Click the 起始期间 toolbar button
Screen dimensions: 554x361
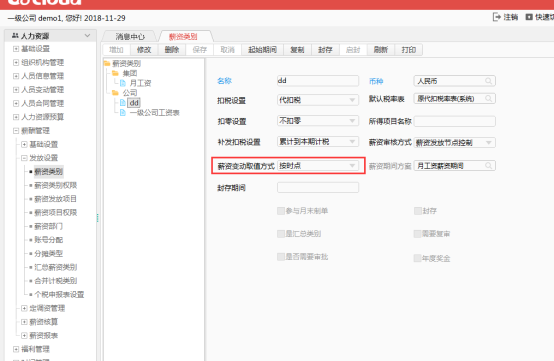point(262,50)
